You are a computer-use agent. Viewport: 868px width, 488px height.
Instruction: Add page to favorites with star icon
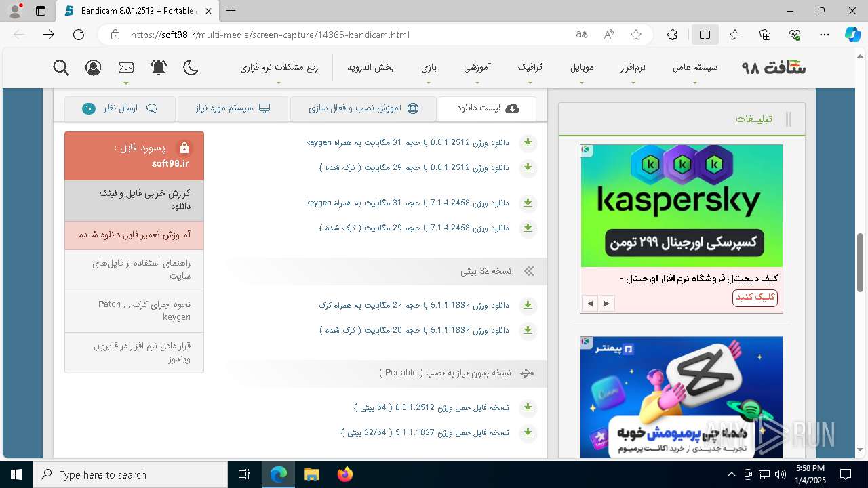point(636,35)
